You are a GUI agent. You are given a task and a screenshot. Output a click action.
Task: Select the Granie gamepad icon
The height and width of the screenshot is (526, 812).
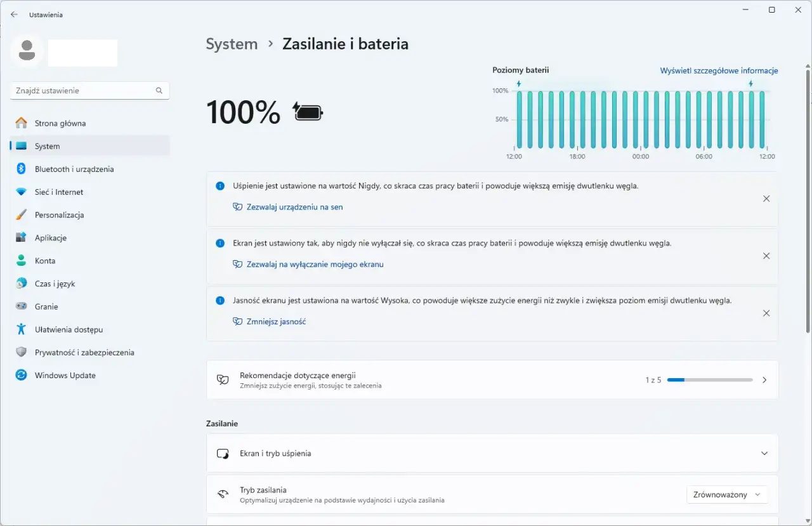tap(21, 306)
